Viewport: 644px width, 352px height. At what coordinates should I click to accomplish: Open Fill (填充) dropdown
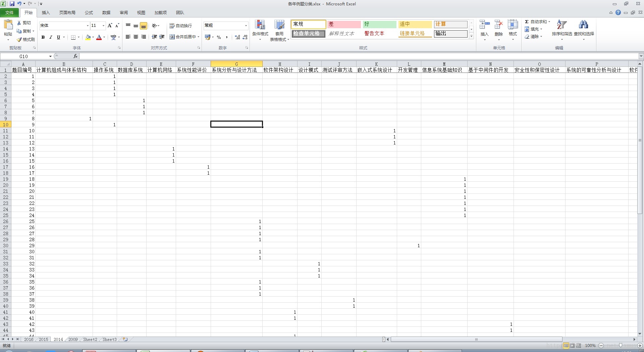533,29
